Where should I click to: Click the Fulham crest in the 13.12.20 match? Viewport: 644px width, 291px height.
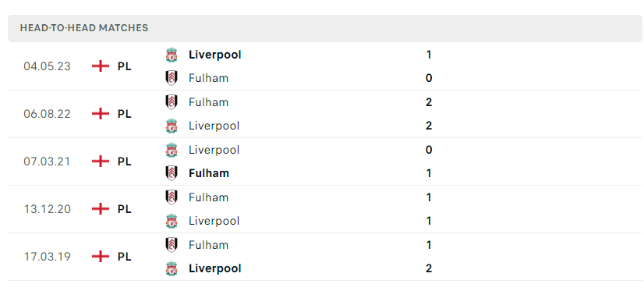pyautogui.click(x=172, y=197)
